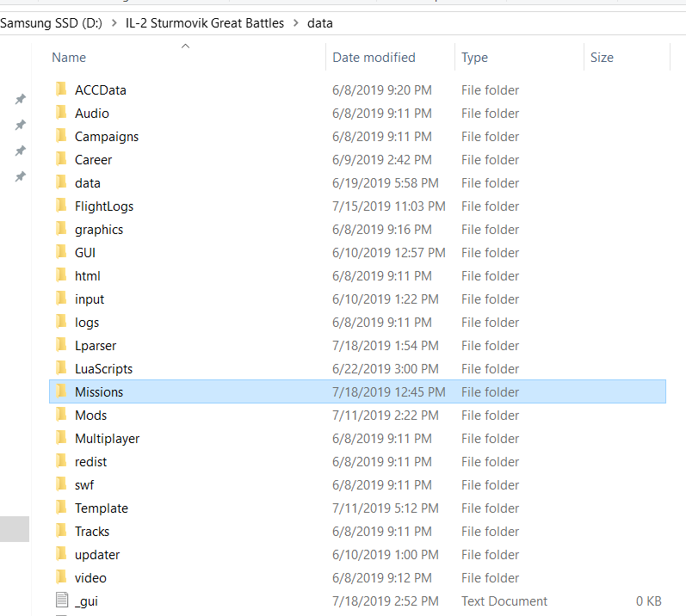686x616 pixels.
Task: Click the updater folder icon
Action: (x=62, y=553)
